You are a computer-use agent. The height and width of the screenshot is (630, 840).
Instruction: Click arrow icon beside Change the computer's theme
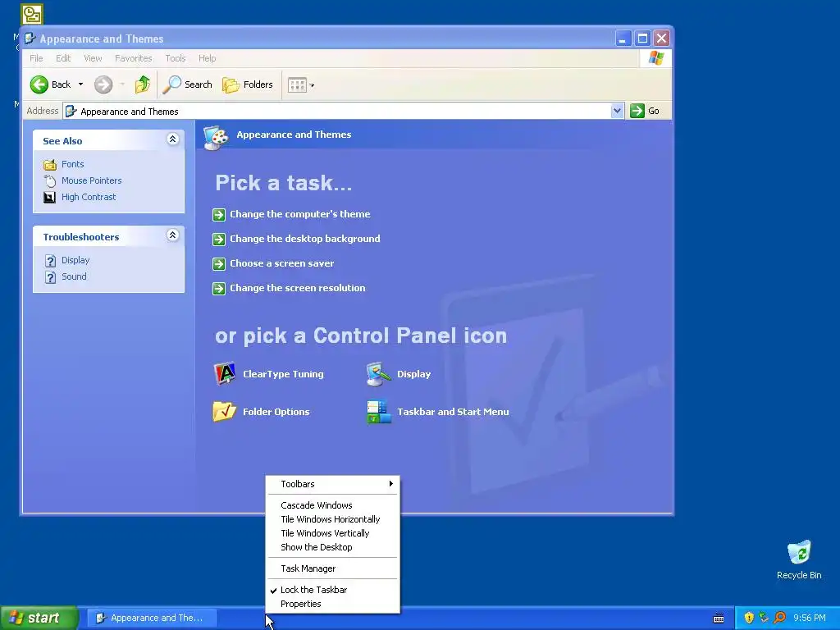[218, 215]
